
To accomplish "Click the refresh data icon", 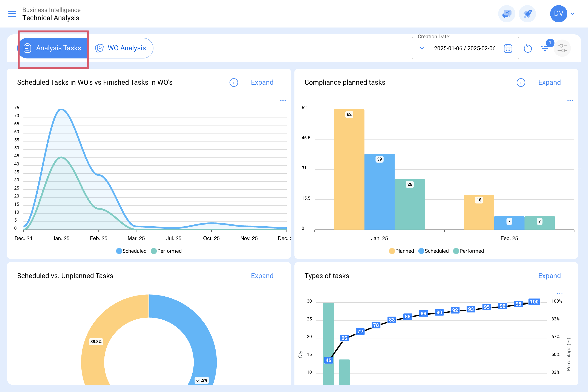I will (528, 48).
